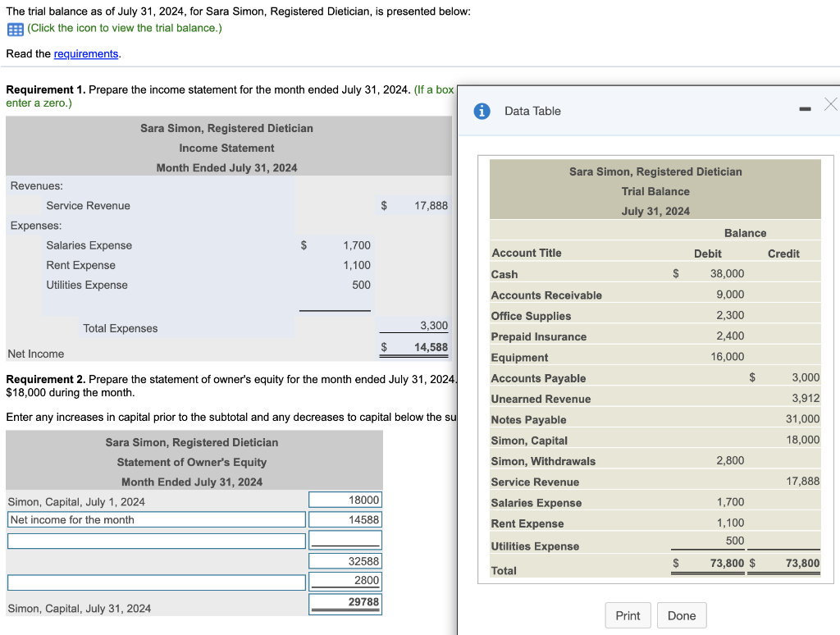The width and height of the screenshot is (840, 635).
Task: Click the field containing 14588
Action: click(345, 519)
